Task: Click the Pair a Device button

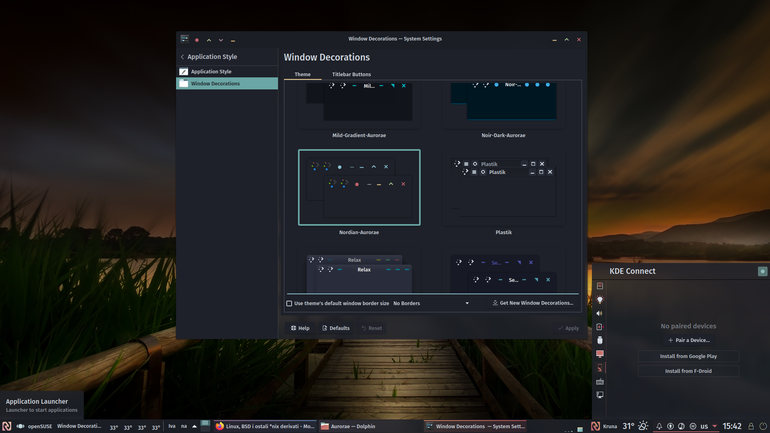Action: tap(688, 340)
